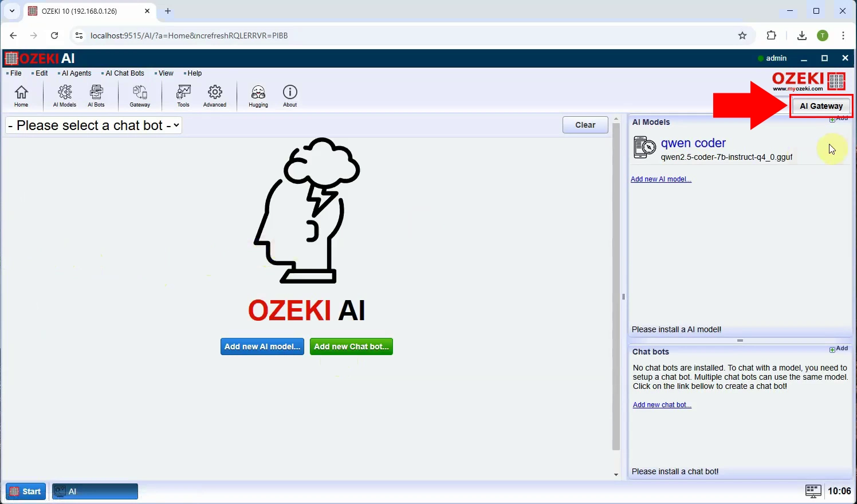Click the 'Chat bots' panel header
The width and height of the screenshot is (857, 504).
click(x=651, y=352)
